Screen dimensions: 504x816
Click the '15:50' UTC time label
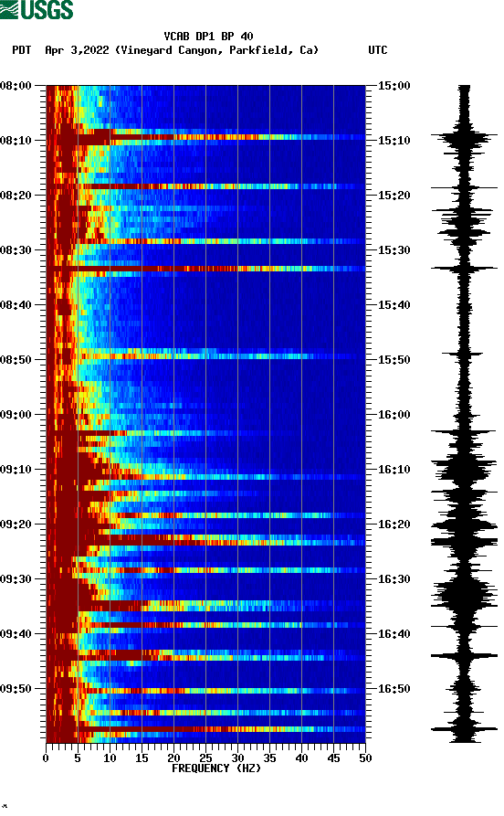coord(394,360)
